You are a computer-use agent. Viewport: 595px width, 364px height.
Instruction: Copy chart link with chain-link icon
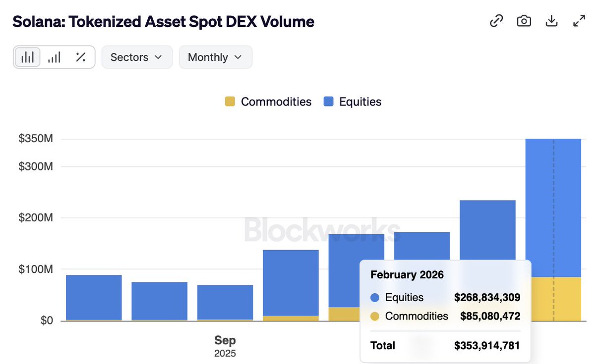click(496, 21)
